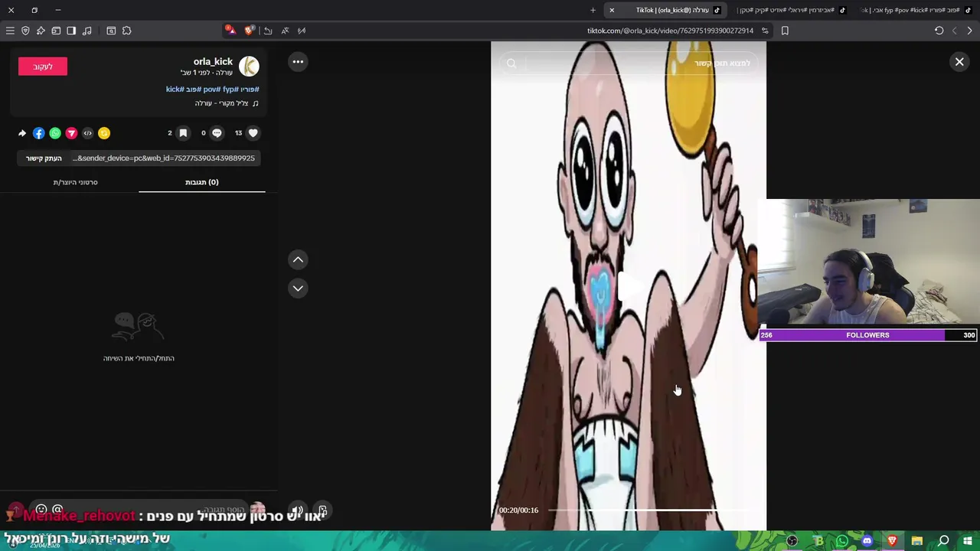Click the translate page icon
Screen dimensions: 980x551
[285, 31]
